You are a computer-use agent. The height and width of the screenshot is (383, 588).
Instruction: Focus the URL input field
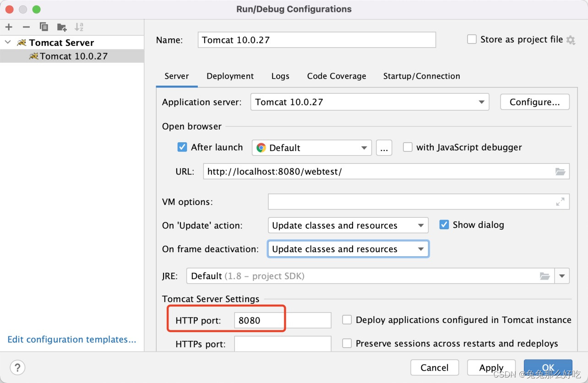pyautogui.click(x=387, y=172)
